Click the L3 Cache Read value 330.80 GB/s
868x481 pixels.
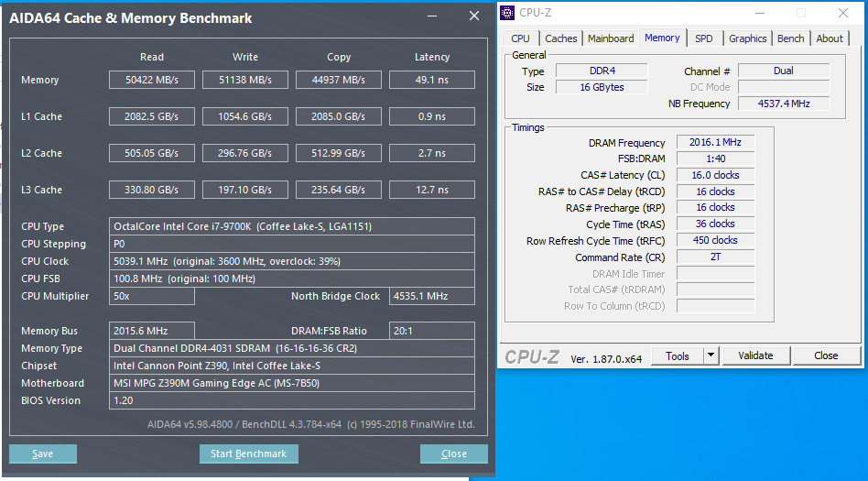click(152, 190)
